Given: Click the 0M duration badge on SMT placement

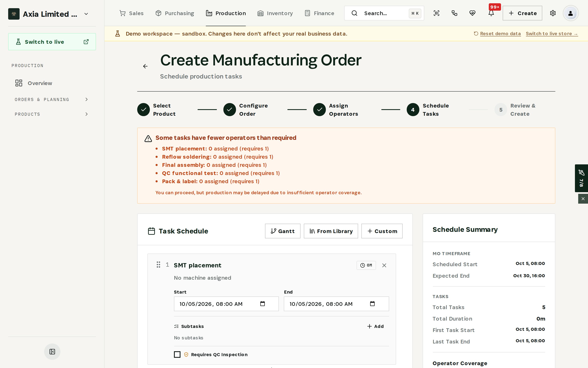Looking at the screenshot, I should pos(366,265).
